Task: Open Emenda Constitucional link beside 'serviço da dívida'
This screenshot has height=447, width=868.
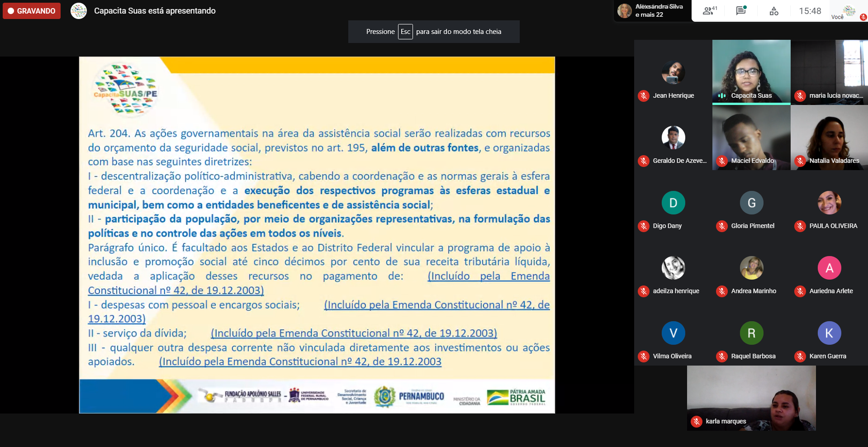Action: pos(354,333)
